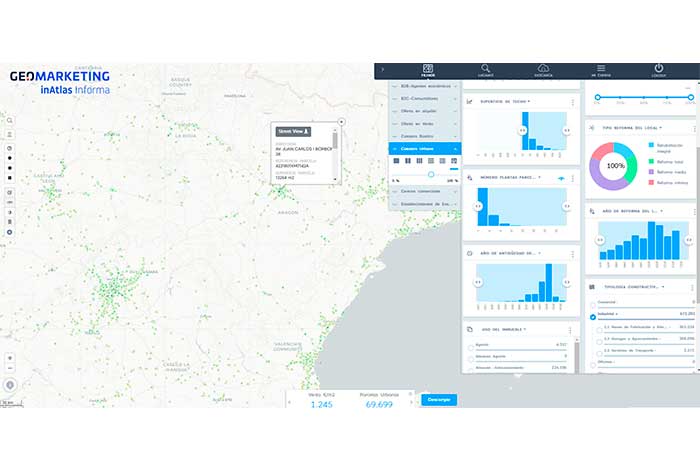This screenshot has width=700, height=471.
Task: Expand the B2B-Agentes económicos section
Action: pyautogui.click(x=425, y=86)
